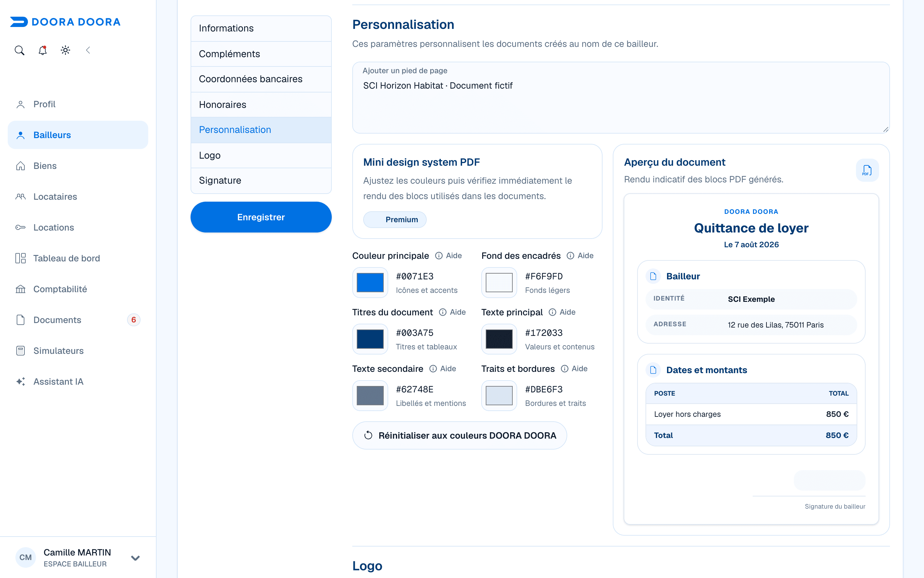Open the Fond des encadrés #F6F9FD swatch
Viewport: 924px width, 578px height.
(x=499, y=283)
